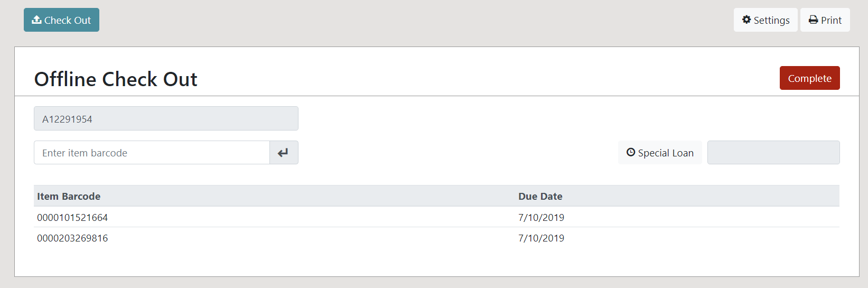Click second row's due date 7/10/2019
This screenshot has width=868, height=288.
point(541,238)
